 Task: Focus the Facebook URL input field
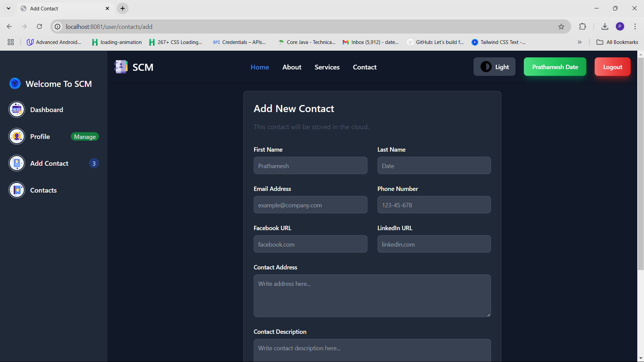pyautogui.click(x=310, y=244)
